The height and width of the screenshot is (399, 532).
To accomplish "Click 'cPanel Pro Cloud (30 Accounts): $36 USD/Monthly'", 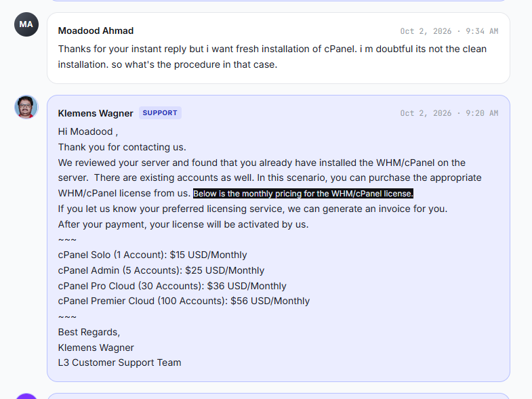I will click(172, 286).
